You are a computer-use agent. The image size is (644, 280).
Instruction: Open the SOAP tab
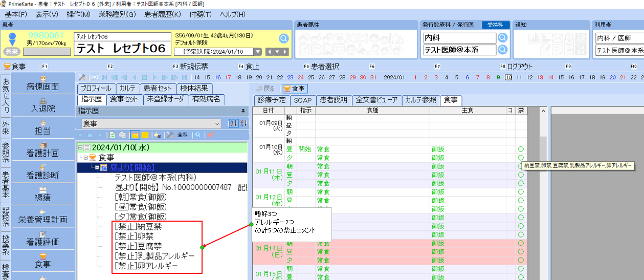[303, 100]
